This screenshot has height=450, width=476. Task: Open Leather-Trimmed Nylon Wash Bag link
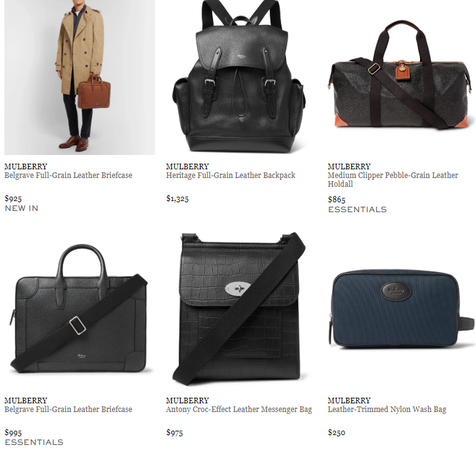coord(387,410)
